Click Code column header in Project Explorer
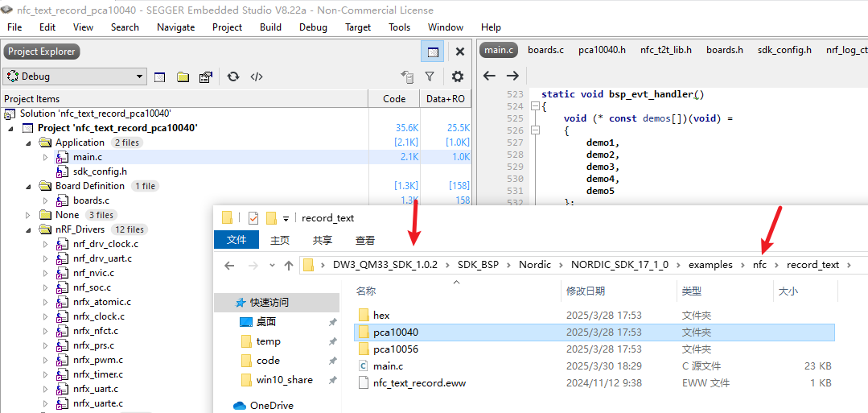868x413 pixels. click(394, 99)
